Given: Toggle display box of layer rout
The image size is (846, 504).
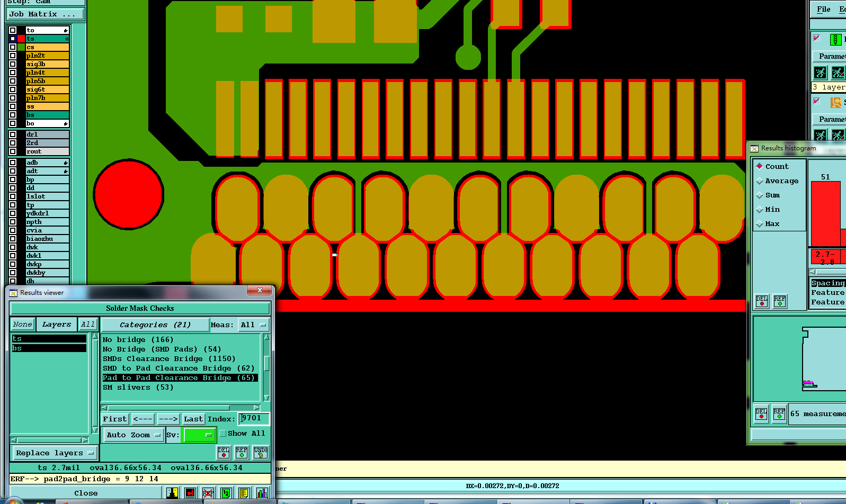Looking at the screenshot, I should coord(13,151).
